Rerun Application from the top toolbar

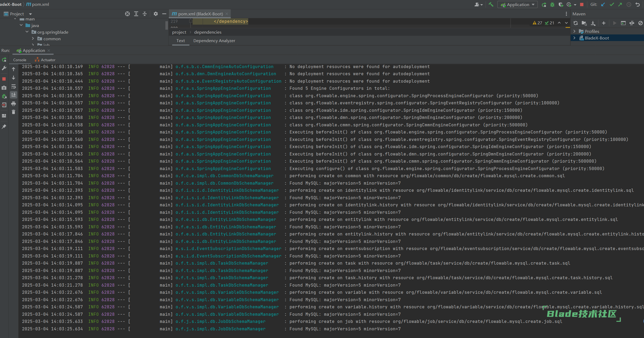[544, 5]
